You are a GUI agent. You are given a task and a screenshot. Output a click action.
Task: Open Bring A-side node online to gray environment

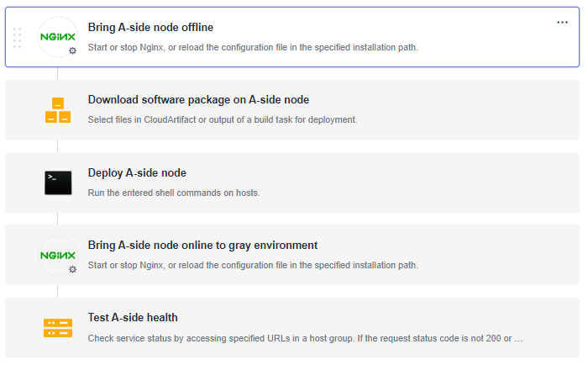point(202,246)
